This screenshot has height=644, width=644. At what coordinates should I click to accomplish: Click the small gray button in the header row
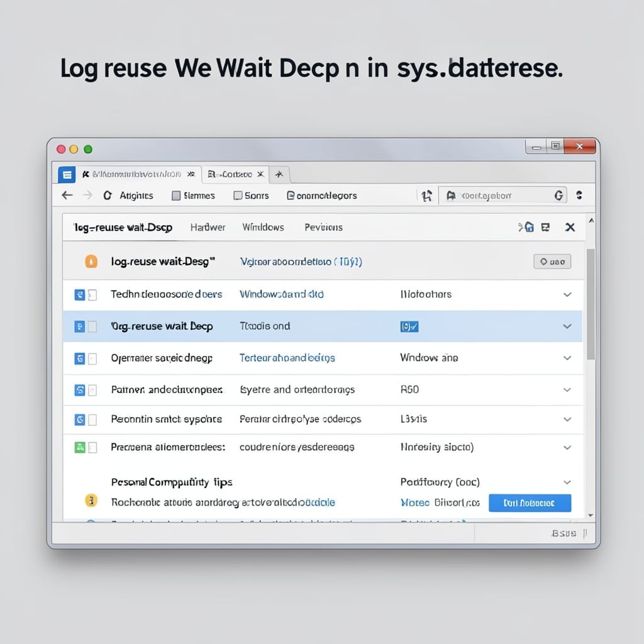pyautogui.click(x=552, y=262)
